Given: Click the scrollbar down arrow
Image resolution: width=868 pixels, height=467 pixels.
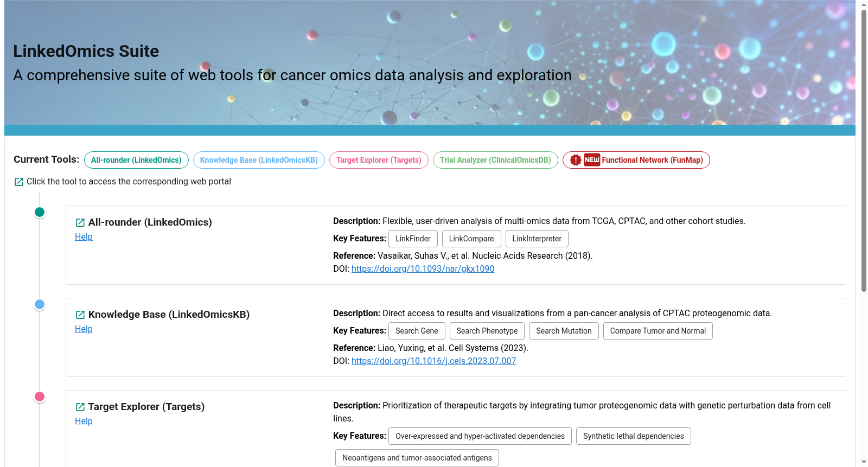Looking at the screenshot, I should click(864, 462).
